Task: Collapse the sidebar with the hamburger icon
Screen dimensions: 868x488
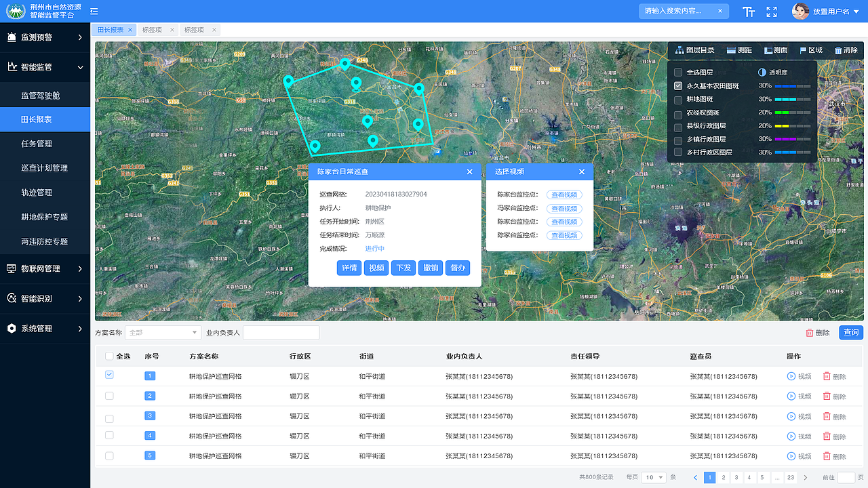Action: point(94,12)
